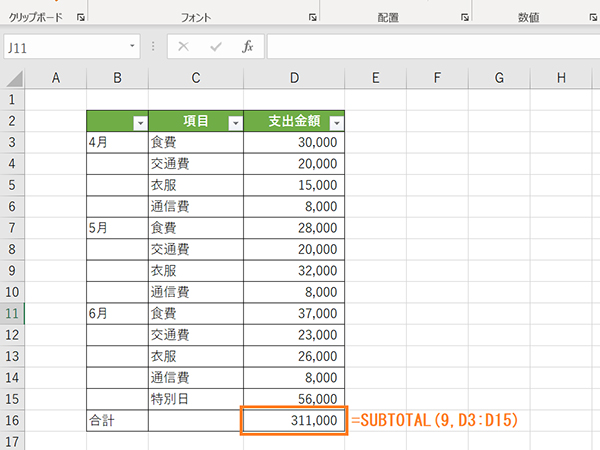This screenshot has height=450, width=600.
Task: Click the Enter checkmark in formula bar
Action: [x=216, y=47]
